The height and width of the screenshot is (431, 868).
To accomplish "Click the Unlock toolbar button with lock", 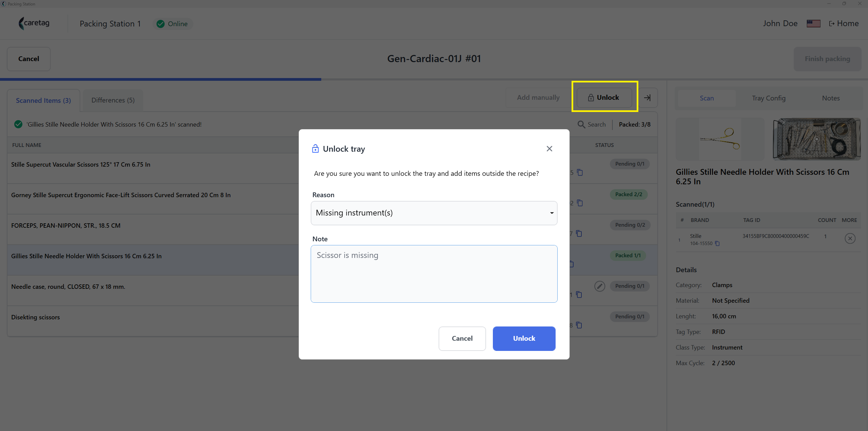I will [604, 98].
